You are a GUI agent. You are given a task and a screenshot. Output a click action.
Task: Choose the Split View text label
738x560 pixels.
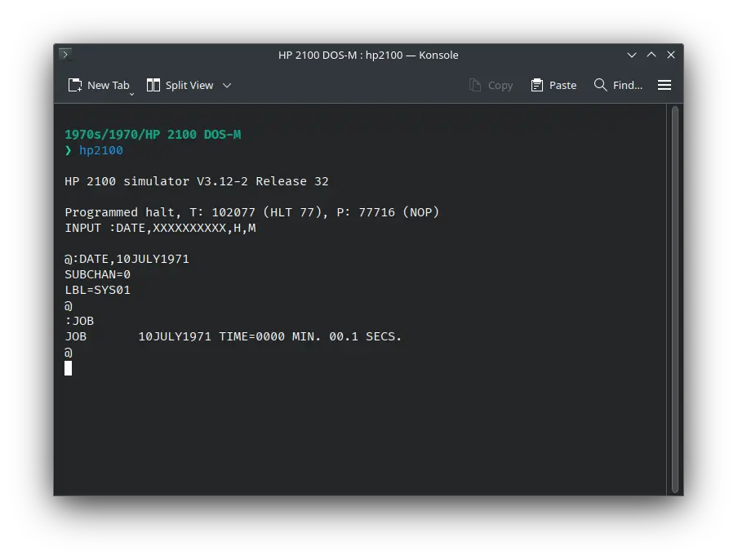189,85
